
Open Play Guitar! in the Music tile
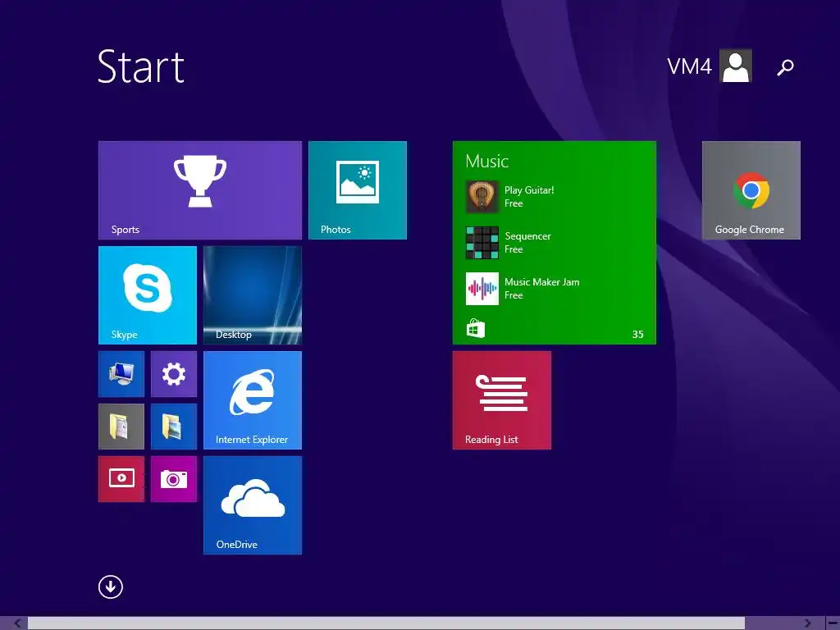(x=529, y=197)
